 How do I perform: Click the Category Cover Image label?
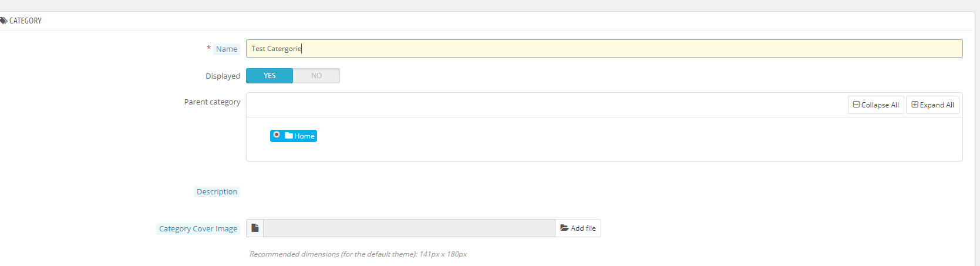[x=198, y=228]
